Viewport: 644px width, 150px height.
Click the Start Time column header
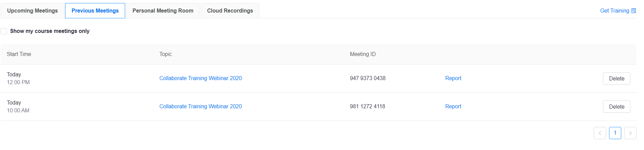19,54
